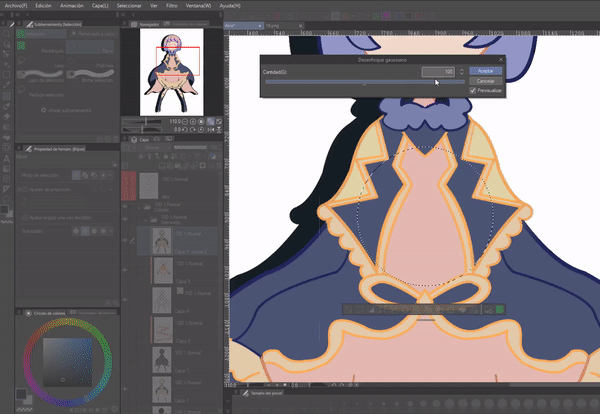Click Referir sólo a capa button
This screenshot has height=414, width=600.
(92, 34)
